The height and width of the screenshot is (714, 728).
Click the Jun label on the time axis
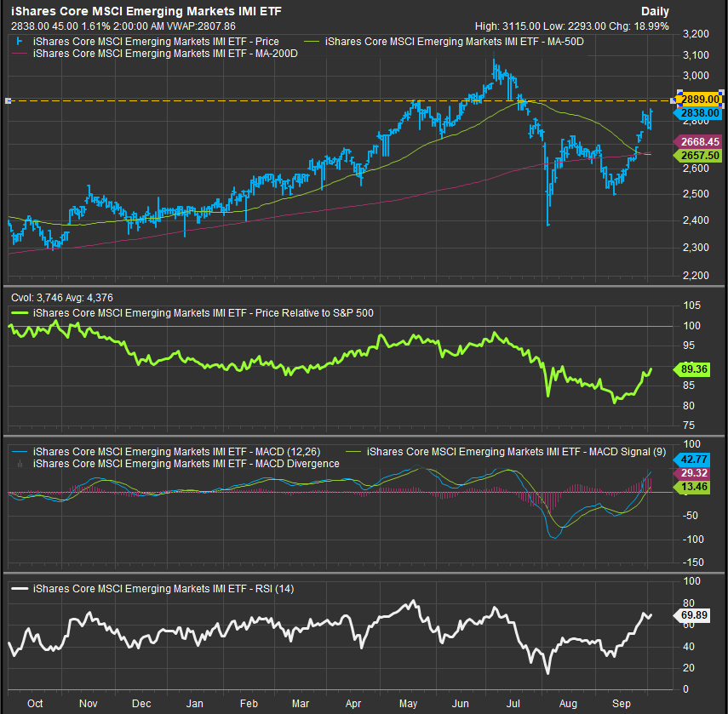[x=460, y=703]
